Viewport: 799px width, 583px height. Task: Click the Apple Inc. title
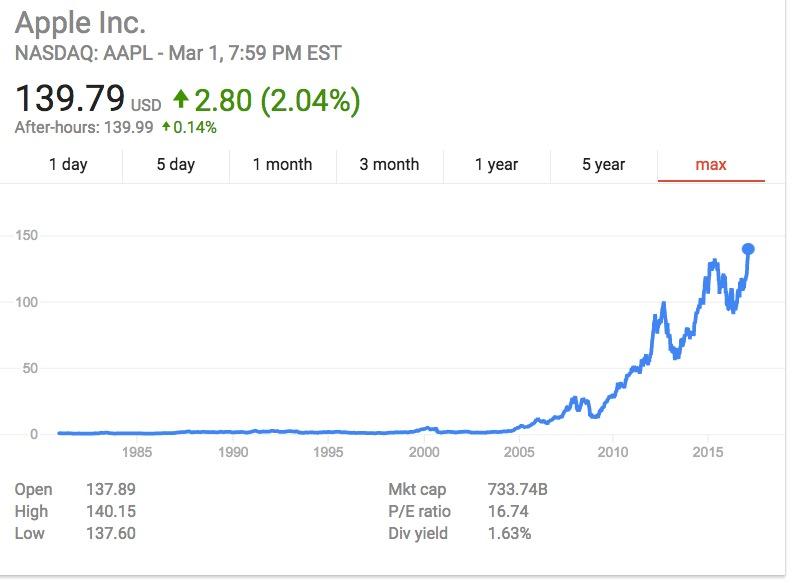click(81, 22)
